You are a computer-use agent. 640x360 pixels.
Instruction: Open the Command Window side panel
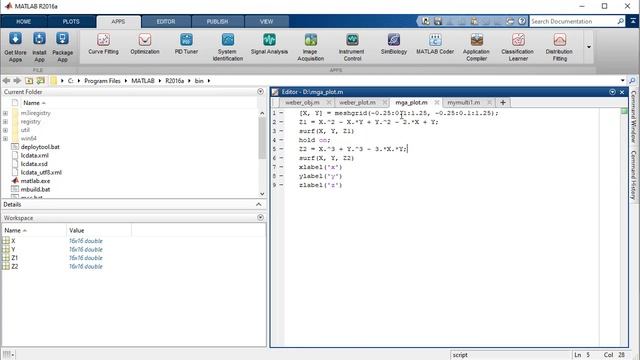pyautogui.click(x=633, y=117)
